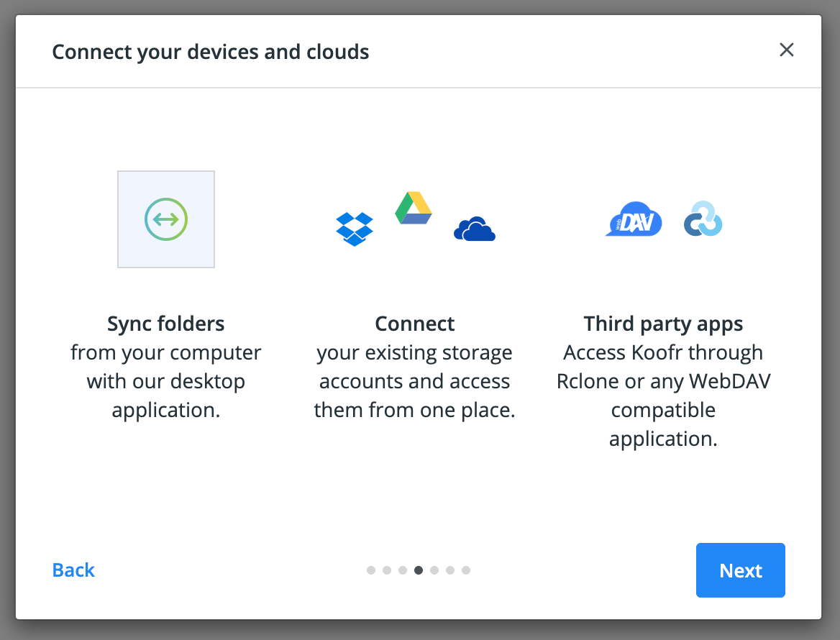Click the active fourth pagination dot
Screen dimensions: 840x640
point(419,570)
